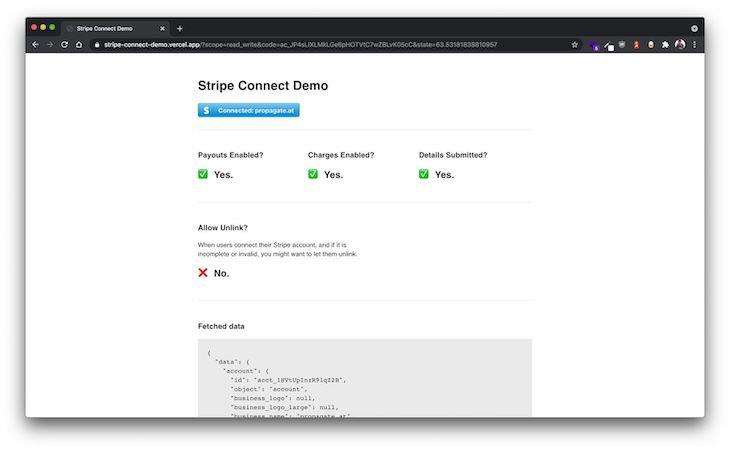Open the purple extension icon in toolbar

tap(594, 45)
